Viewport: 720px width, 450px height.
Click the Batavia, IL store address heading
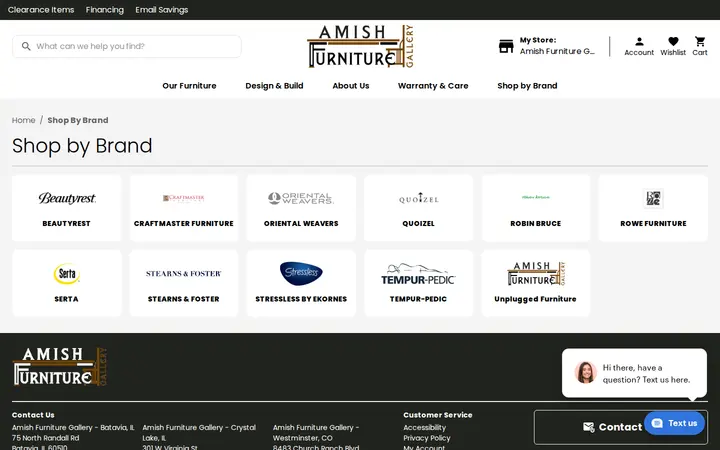point(73,428)
